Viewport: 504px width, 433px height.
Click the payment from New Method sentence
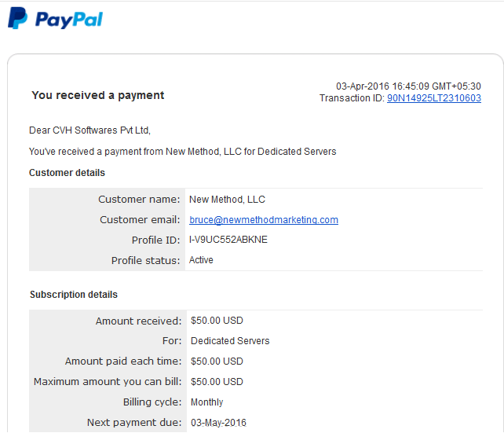click(183, 152)
